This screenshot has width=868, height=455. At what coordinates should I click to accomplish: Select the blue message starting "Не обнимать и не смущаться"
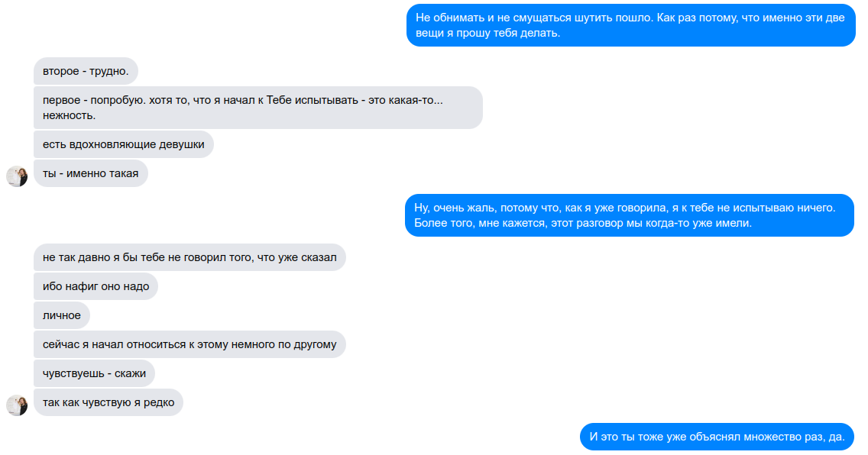click(630, 25)
